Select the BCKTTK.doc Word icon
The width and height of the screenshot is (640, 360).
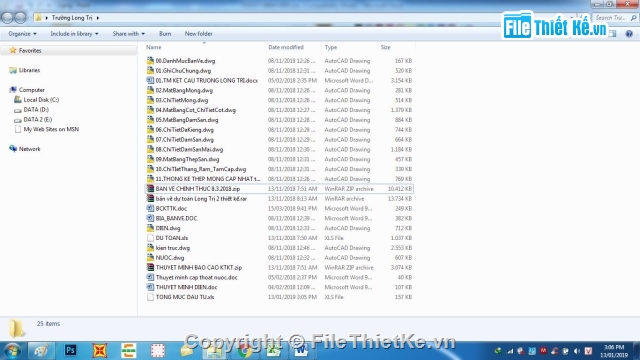(x=150, y=209)
